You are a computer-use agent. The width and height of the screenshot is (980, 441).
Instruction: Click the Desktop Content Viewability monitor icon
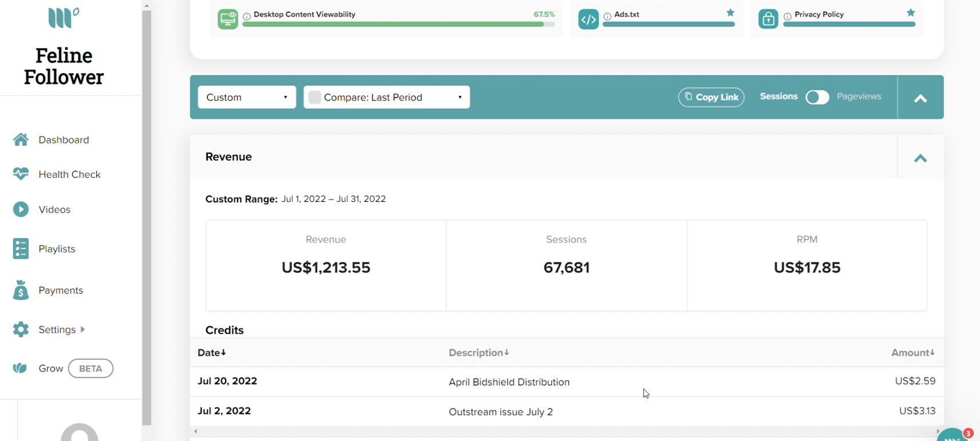(228, 19)
